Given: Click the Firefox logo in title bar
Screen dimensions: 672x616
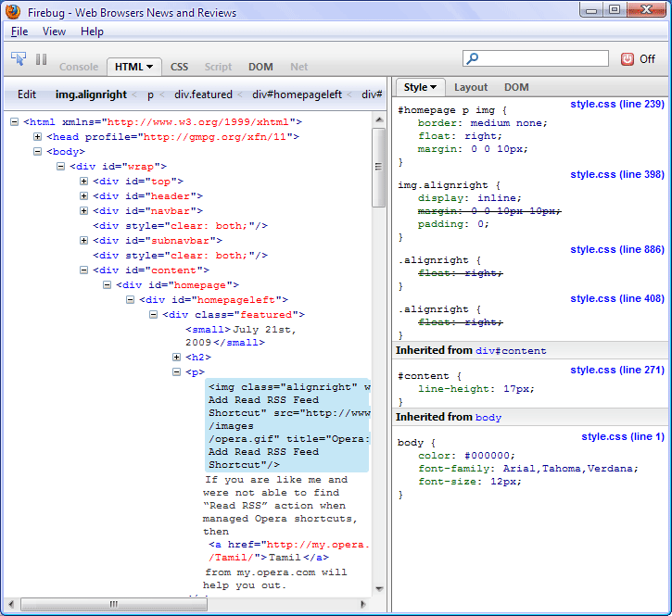Looking at the screenshot, I should [x=13, y=13].
